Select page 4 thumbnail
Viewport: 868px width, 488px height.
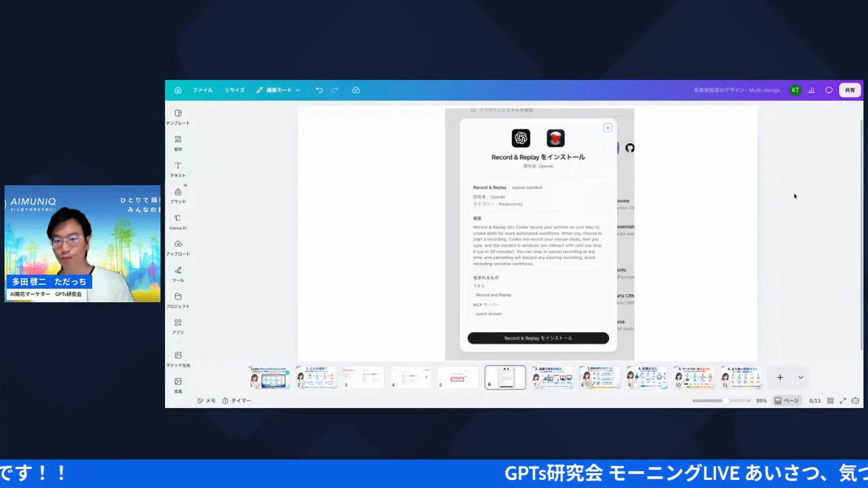410,378
